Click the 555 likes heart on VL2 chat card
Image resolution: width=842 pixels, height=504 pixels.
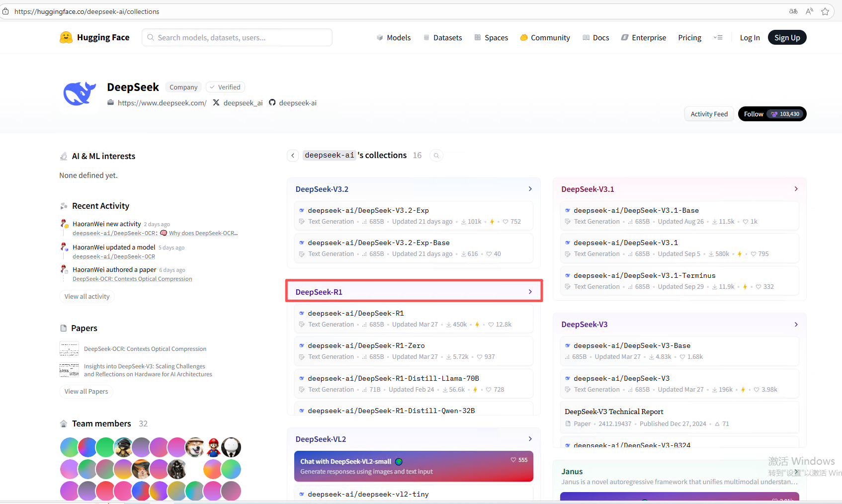(513, 460)
